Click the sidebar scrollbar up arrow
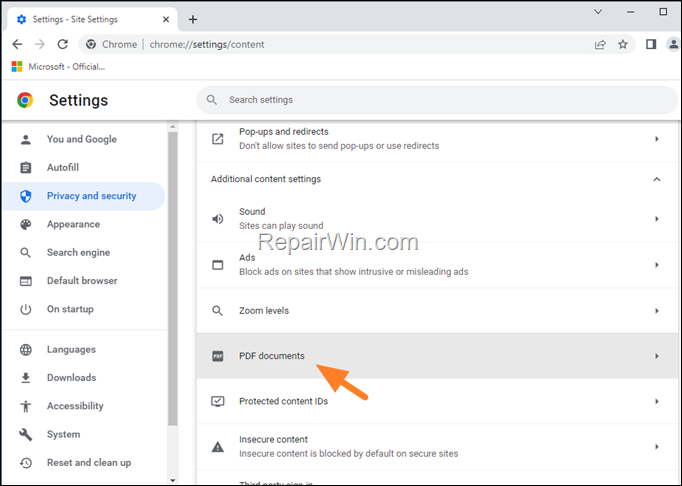Screen dimensions: 682x486 coord(173,127)
